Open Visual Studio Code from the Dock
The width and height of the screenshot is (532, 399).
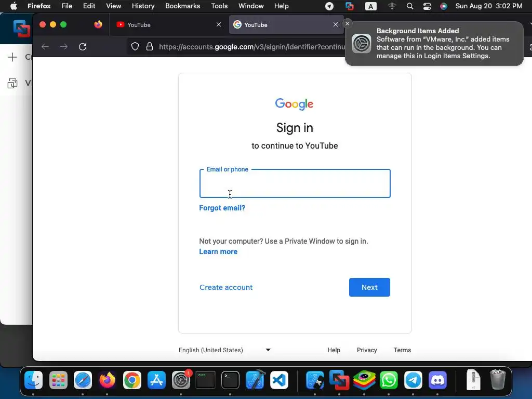point(280,380)
